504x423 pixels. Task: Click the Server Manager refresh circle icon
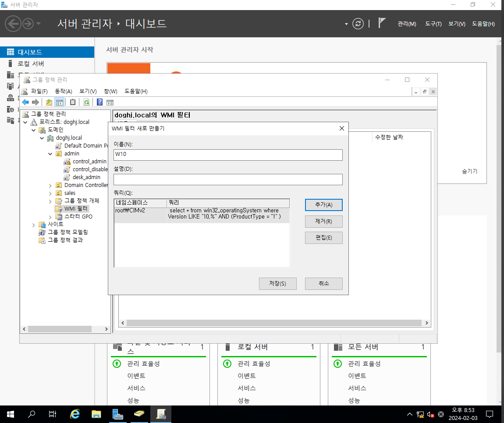(x=358, y=24)
